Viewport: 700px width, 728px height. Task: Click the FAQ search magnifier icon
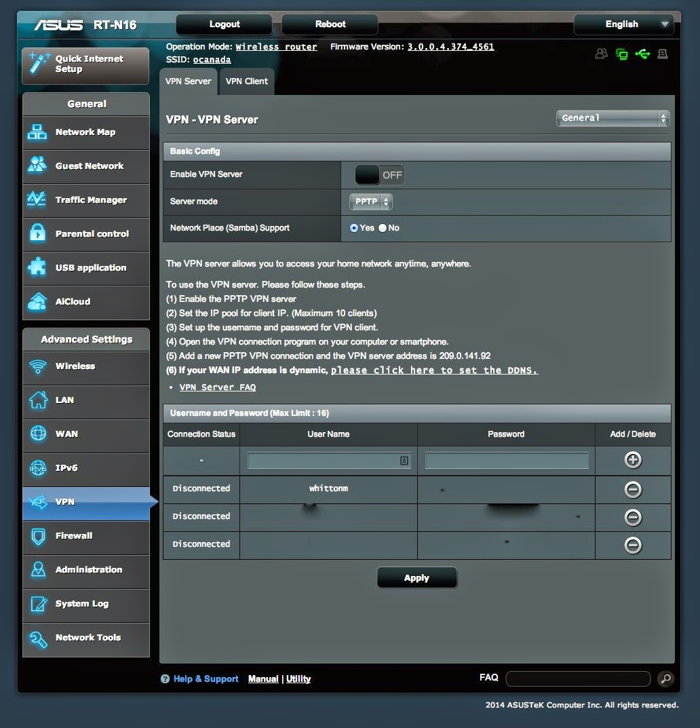click(x=665, y=678)
